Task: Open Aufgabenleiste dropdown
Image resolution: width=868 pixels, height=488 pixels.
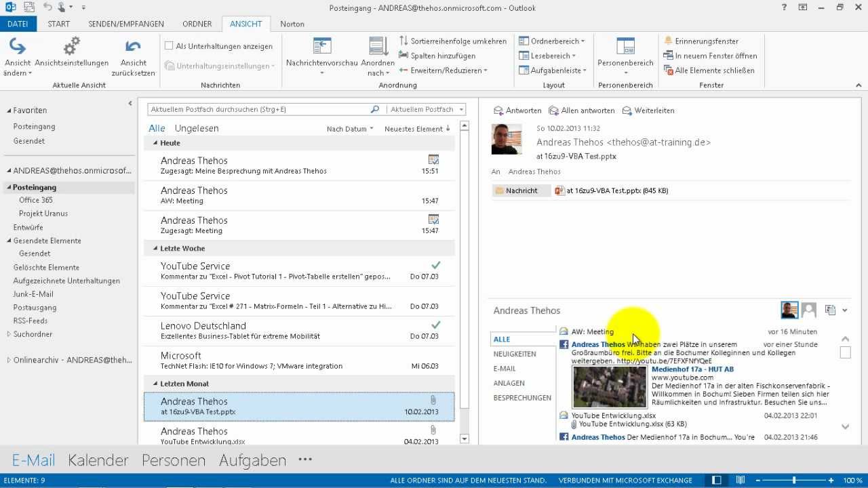Action: point(553,70)
